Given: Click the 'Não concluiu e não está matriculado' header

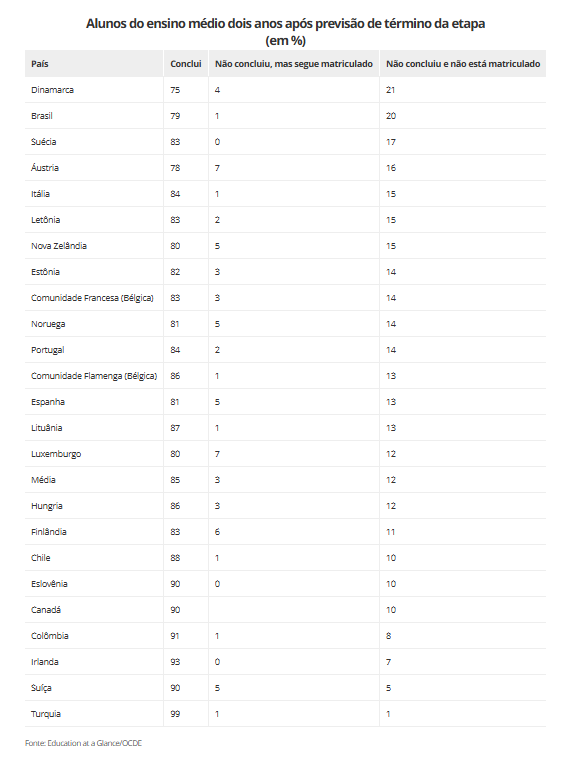Looking at the screenshot, I should [463, 64].
